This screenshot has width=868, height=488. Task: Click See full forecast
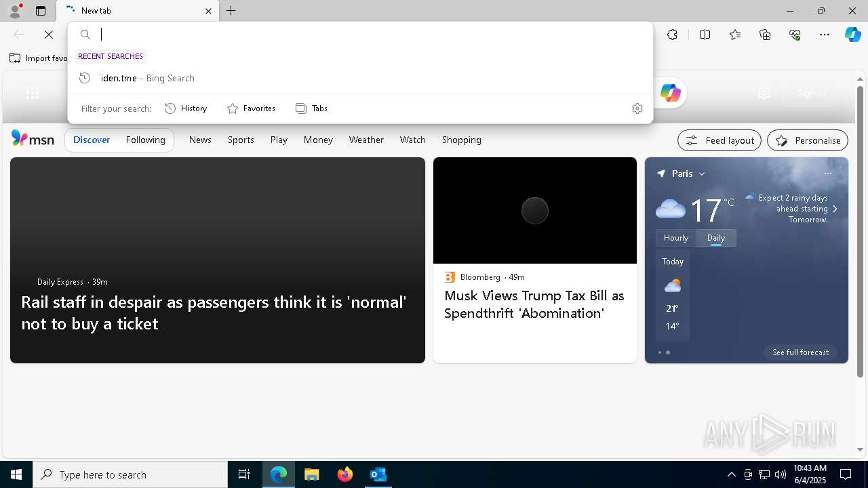801,352
